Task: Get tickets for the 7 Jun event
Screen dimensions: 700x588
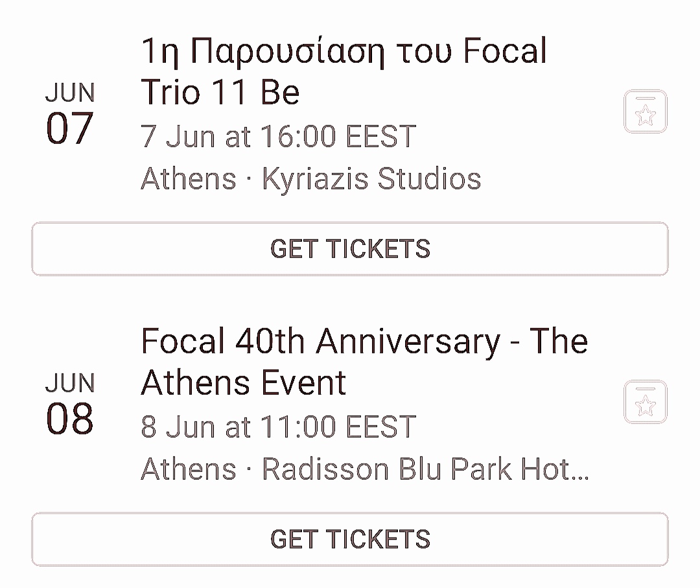Action: (x=350, y=249)
